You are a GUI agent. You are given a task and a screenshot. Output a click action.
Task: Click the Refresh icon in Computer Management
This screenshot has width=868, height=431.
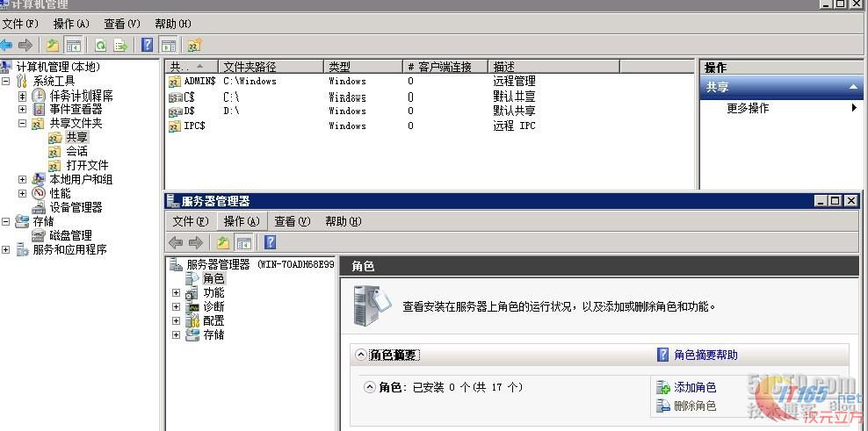(x=101, y=45)
